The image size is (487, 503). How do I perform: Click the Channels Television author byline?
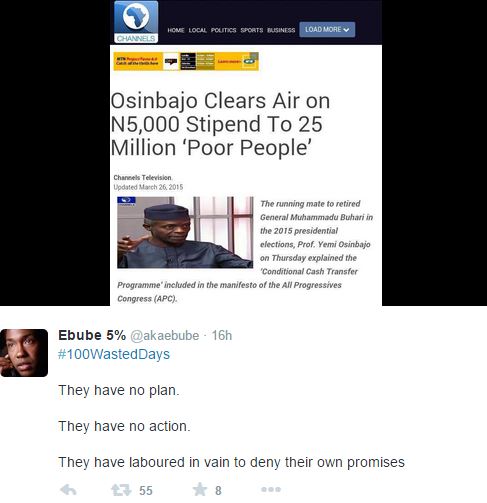pyautogui.click(x=143, y=178)
